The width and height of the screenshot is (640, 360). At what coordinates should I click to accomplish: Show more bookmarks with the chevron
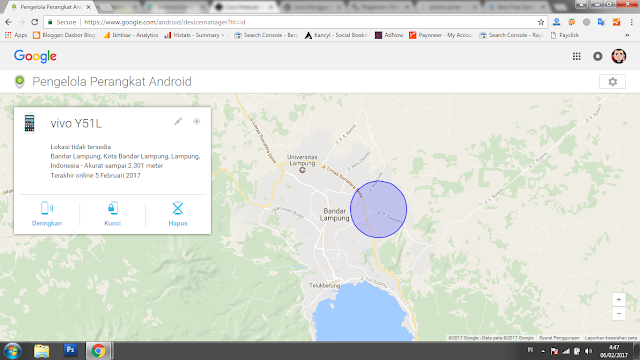[x=627, y=35]
